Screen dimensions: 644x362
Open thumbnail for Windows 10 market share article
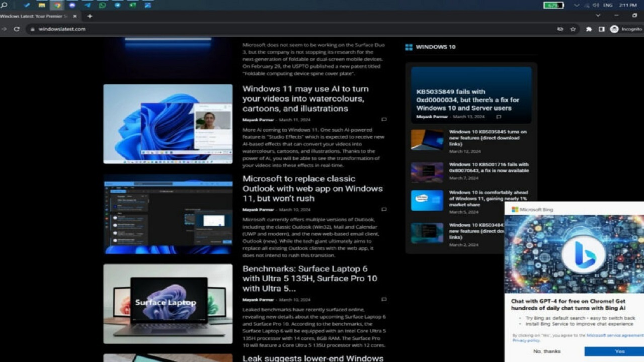tap(427, 200)
